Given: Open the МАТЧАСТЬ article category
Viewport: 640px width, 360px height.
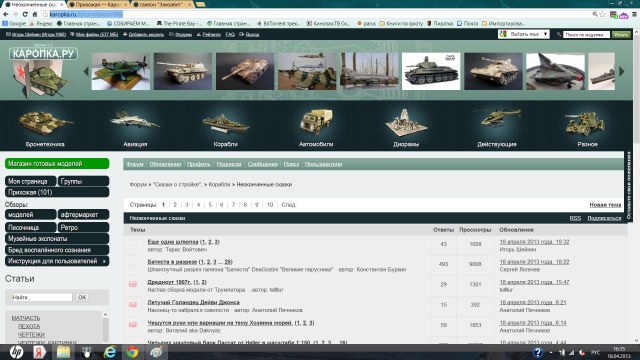Looking at the screenshot, I should [x=26, y=318].
